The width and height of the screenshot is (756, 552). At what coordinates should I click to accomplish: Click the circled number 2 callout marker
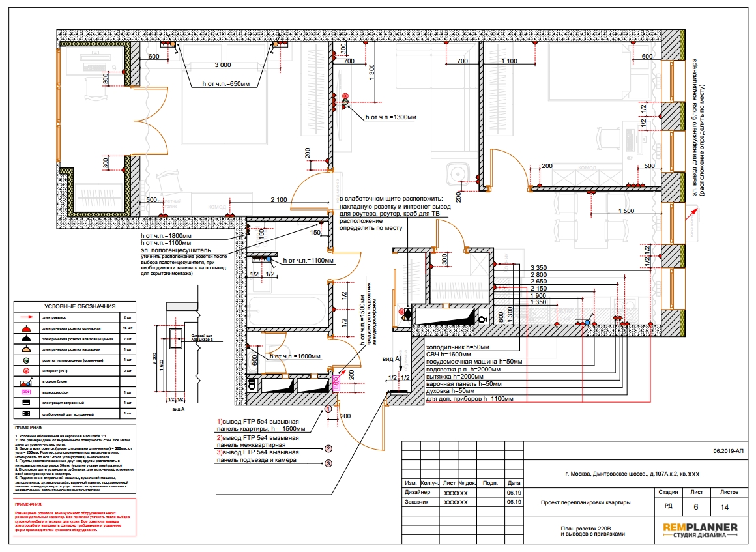tap(328, 449)
